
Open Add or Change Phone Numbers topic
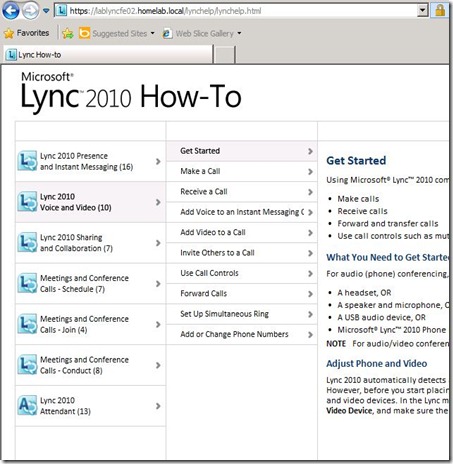[242, 334]
